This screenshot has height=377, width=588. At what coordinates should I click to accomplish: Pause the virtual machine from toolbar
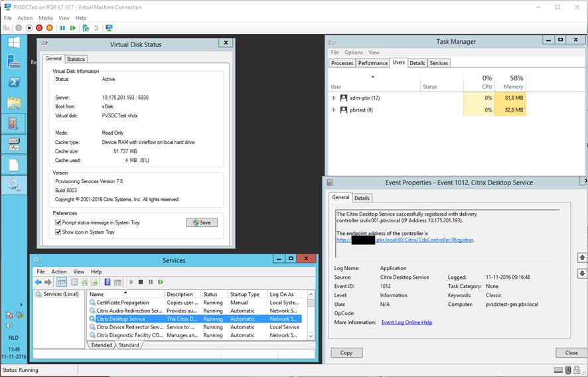62,28
